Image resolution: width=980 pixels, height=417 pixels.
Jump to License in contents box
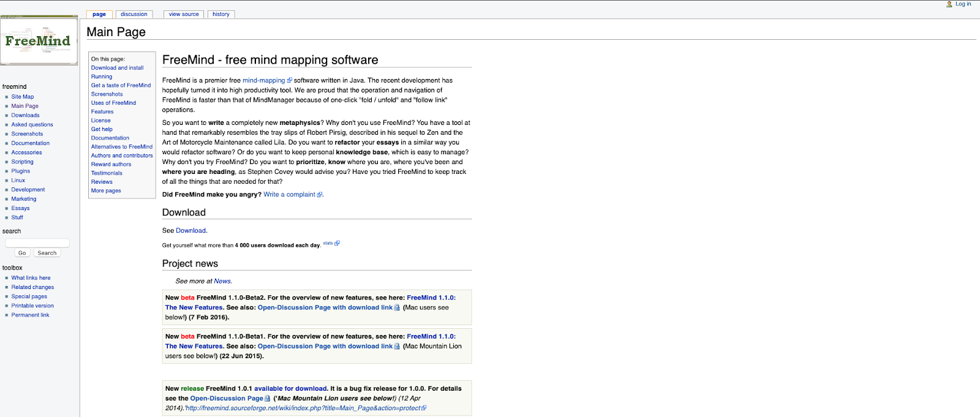pyautogui.click(x=101, y=121)
